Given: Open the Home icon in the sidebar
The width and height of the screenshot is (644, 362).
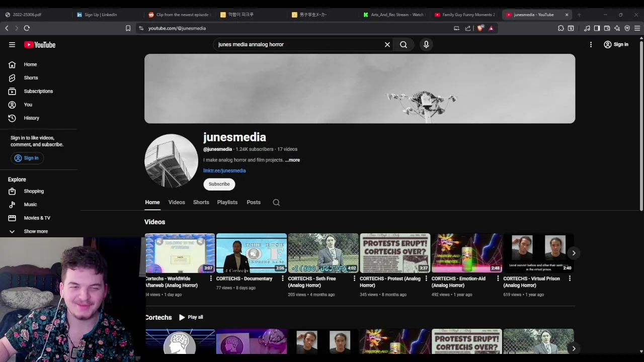Looking at the screenshot, I should click(x=12, y=64).
